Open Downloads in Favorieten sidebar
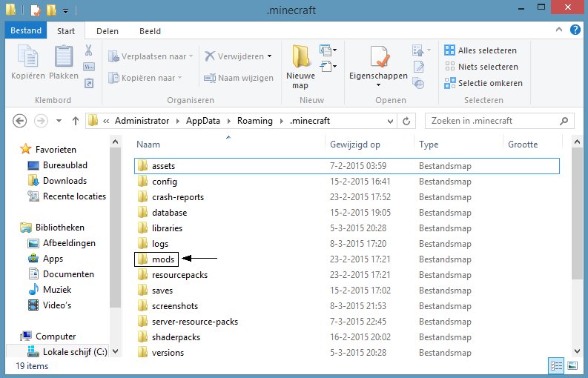Image resolution: width=588 pixels, height=378 pixels. (65, 181)
